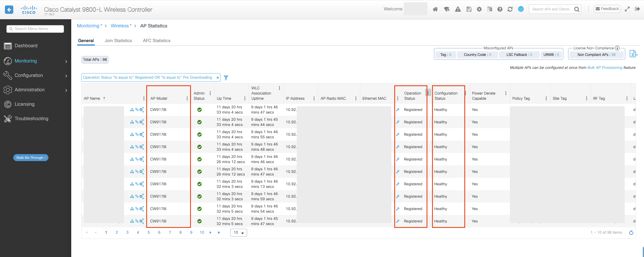Go to next page arrow
Viewport: 644px width, 257px height.
click(211, 233)
